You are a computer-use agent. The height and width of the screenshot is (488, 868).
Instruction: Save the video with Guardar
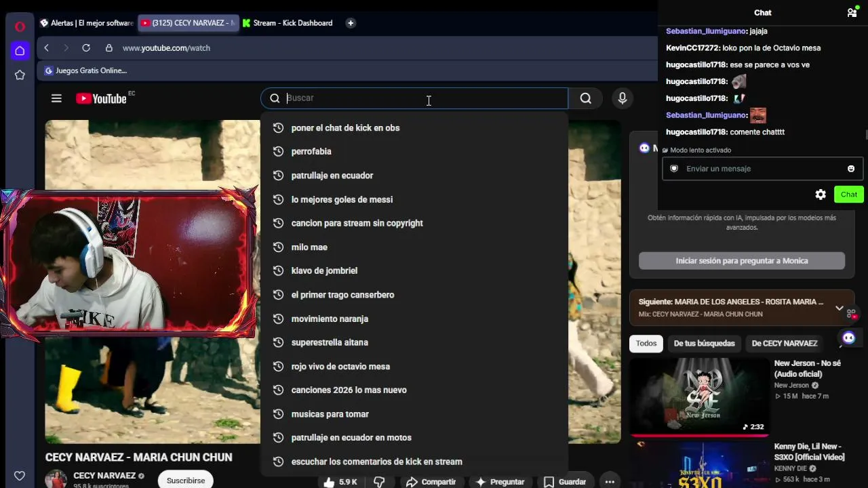pos(565,482)
